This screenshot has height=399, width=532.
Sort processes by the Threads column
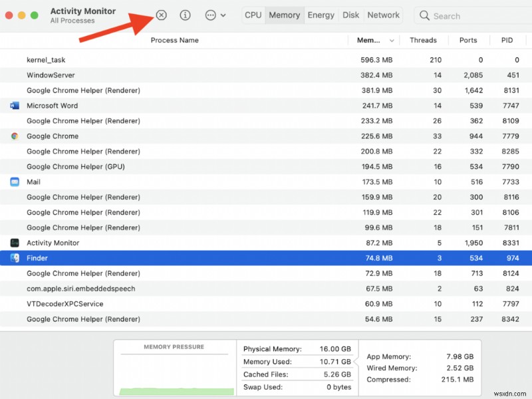[x=424, y=40]
